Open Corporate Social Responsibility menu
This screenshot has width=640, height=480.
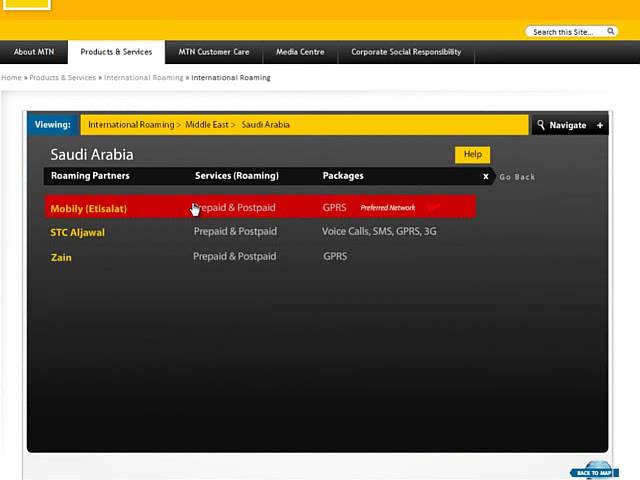(406, 52)
